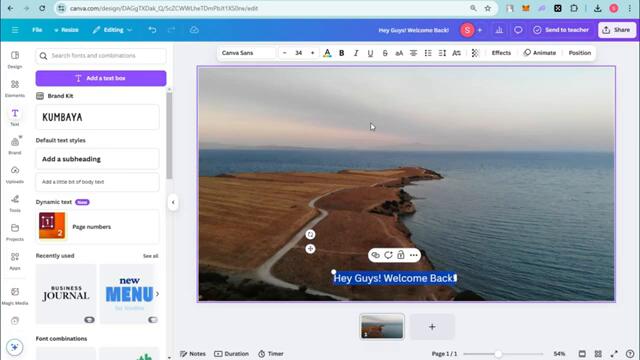Open the File menu
The image size is (640, 360).
(x=37, y=30)
